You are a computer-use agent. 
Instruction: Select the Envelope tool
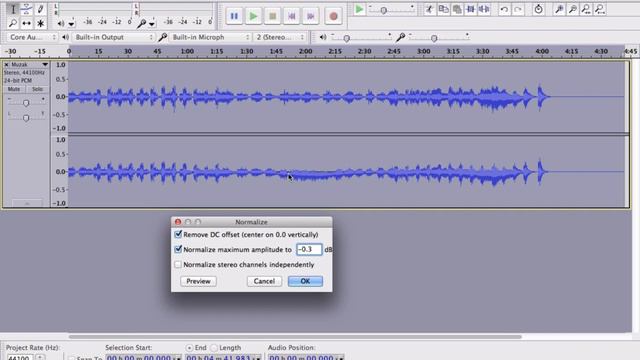27,9
